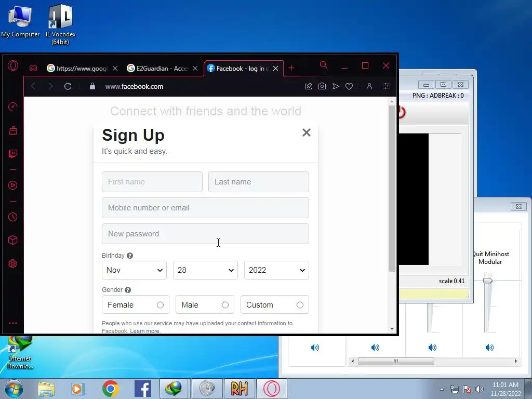Click the Last name field
The width and height of the screenshot is (532, 399).
coord(259,182)
